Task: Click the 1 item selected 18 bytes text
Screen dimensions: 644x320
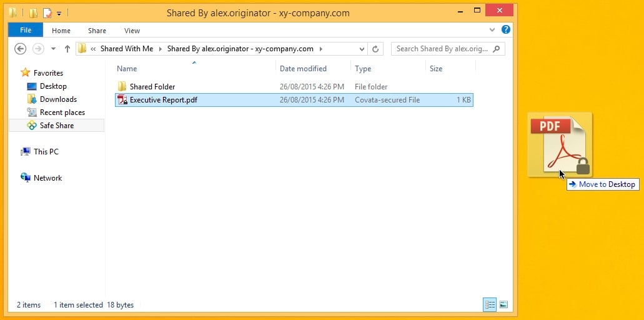Action: [94, 305]
